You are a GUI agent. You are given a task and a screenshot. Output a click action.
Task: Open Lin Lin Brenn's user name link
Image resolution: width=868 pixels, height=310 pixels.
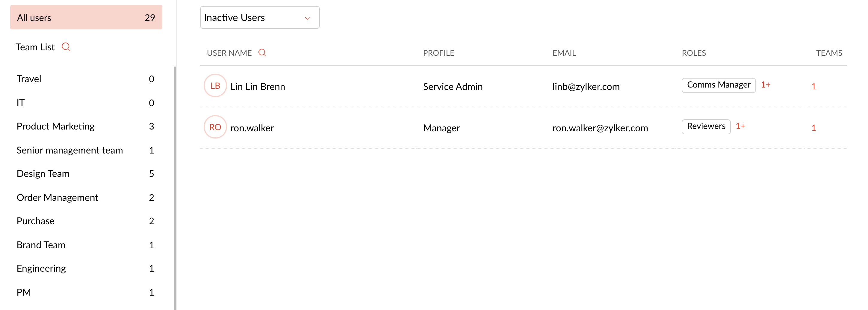258,87
